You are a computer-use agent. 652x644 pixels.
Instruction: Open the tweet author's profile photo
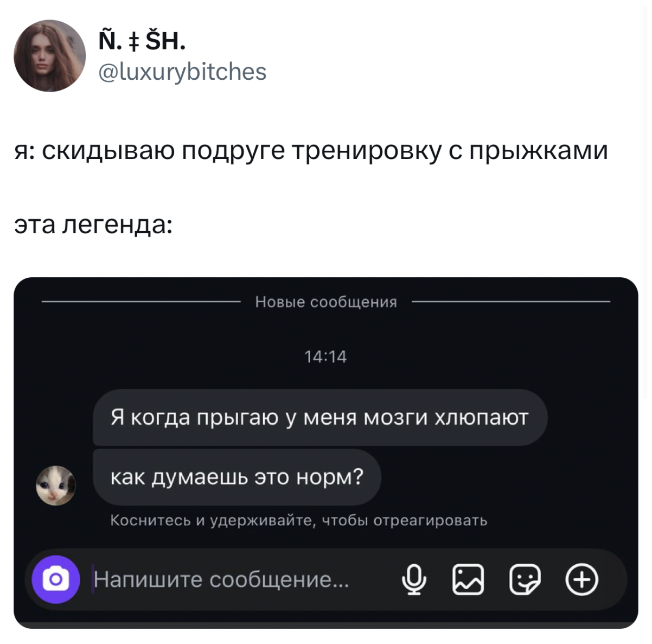coord(50,56)
